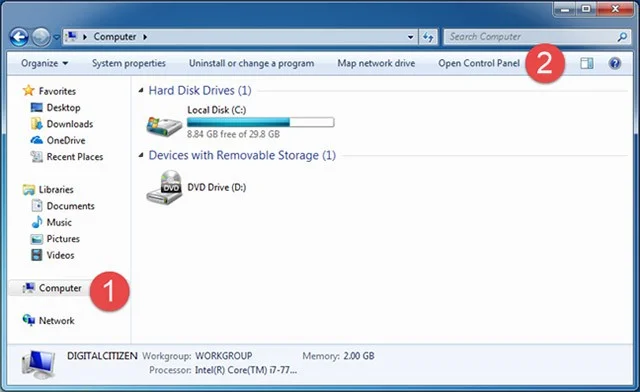
Task: Open Recent Places
Action: [75, 157]
